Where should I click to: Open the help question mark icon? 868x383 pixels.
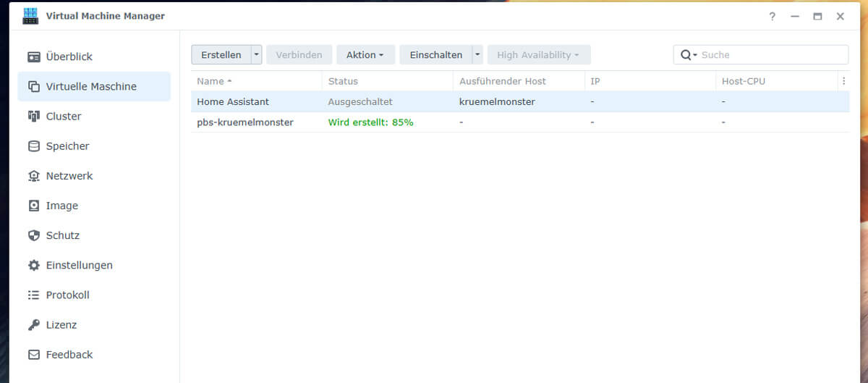pos(773,16)
